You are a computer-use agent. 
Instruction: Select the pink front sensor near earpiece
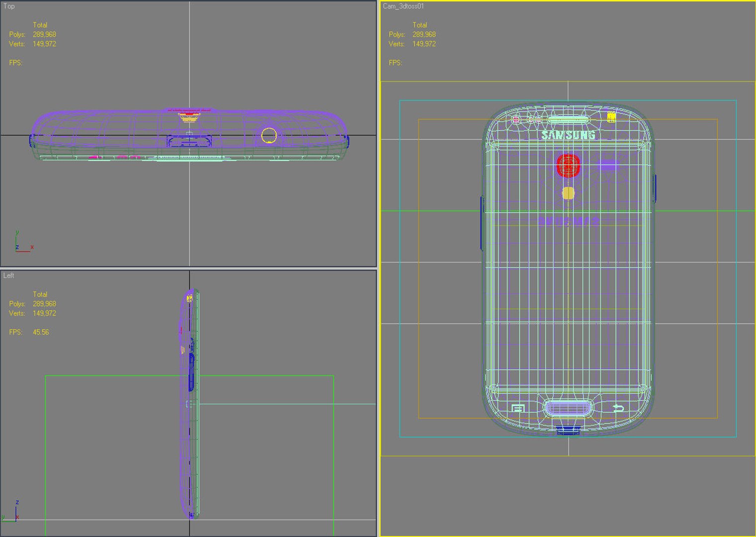tap(516, 120)
